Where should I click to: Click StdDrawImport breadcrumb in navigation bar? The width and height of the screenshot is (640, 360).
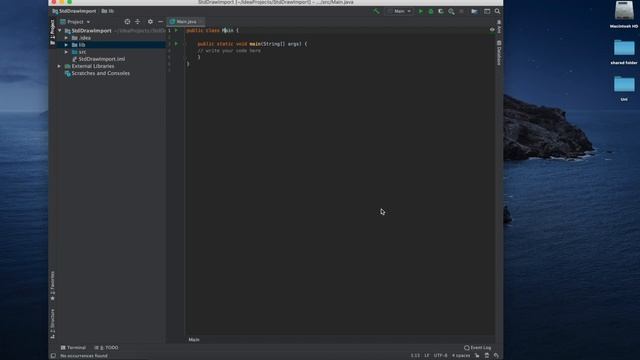(74, 11)
